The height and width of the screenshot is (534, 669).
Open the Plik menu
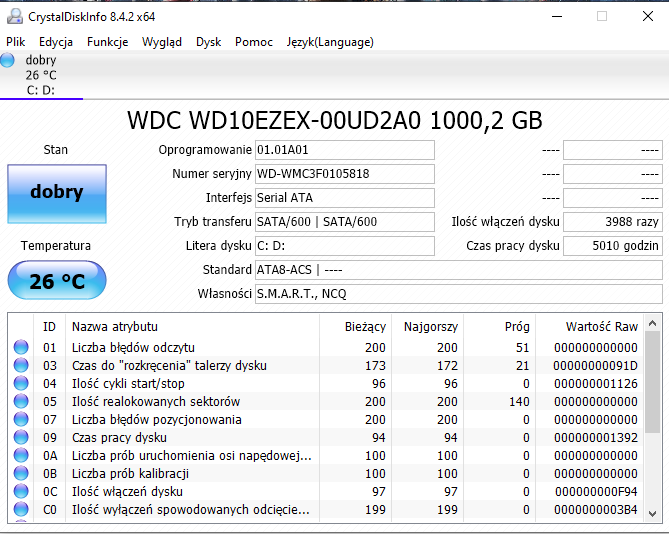[15, 42]
